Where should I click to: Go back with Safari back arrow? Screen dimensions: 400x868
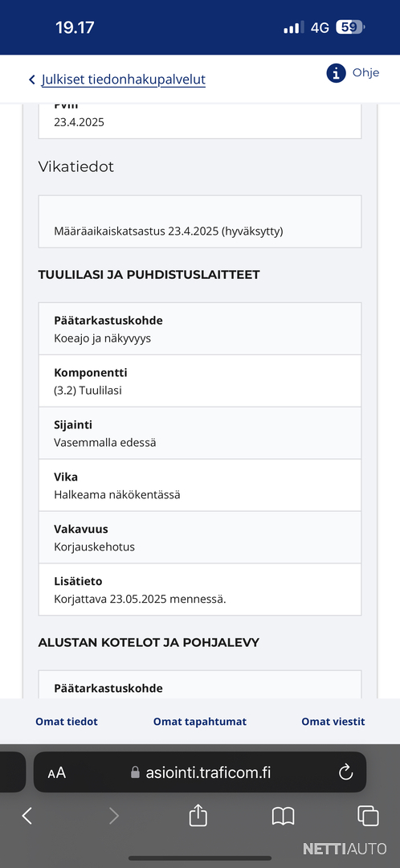27,816
